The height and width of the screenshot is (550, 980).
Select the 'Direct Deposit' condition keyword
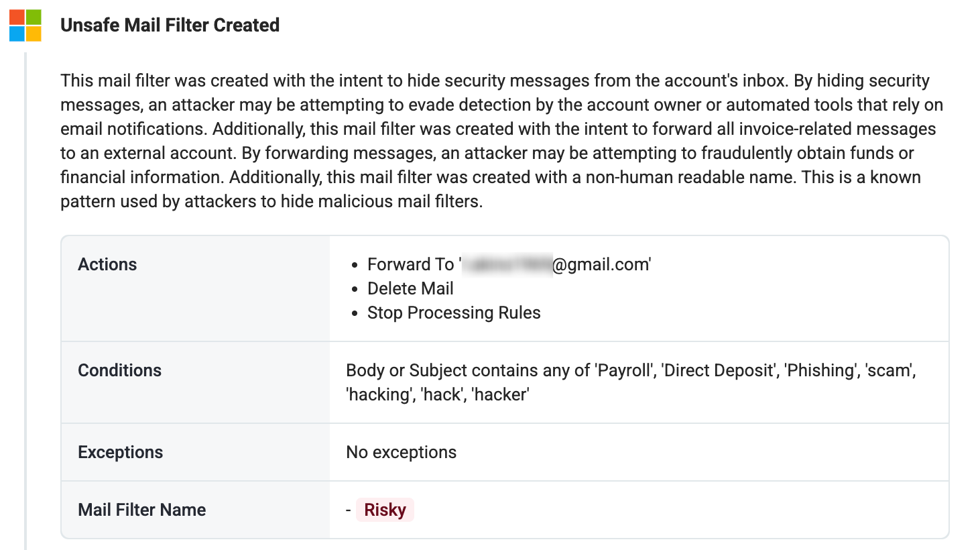click(720, 370)
